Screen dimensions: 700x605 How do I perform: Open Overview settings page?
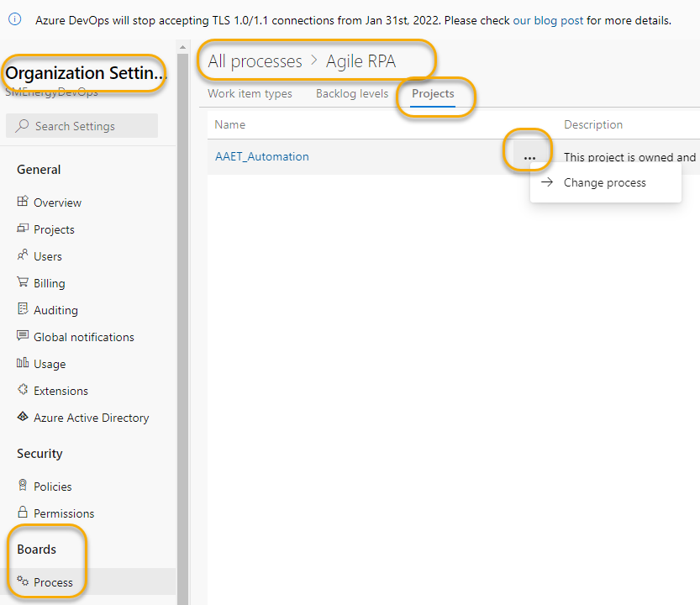(x=58, y=203)
